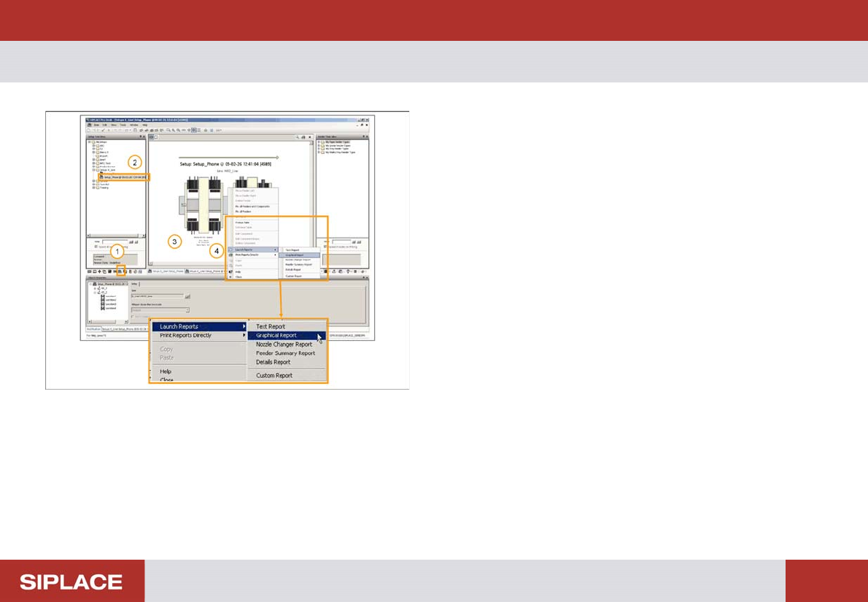Viewport: 868px width, 602px height.
Task: Open the dropdown in the lower properties pane
Action: (187, 309)
